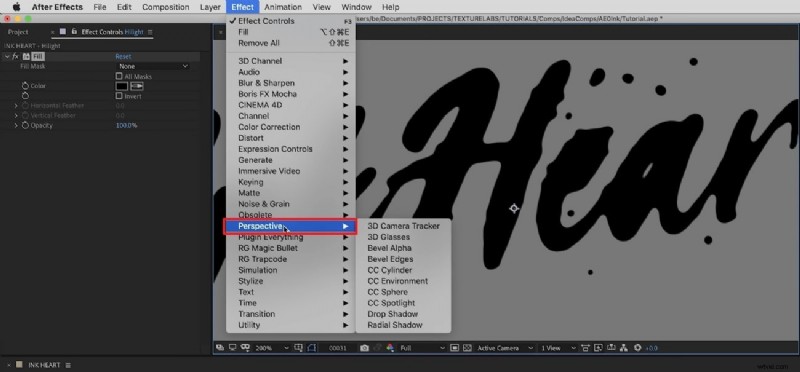Open the Active Camera dropdown
Screen dimensions: 800x372
tap(505, 348)
